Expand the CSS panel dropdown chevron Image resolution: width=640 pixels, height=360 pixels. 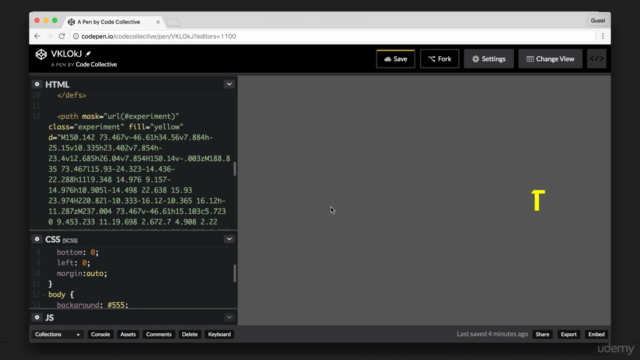click(x=229, y=239)
